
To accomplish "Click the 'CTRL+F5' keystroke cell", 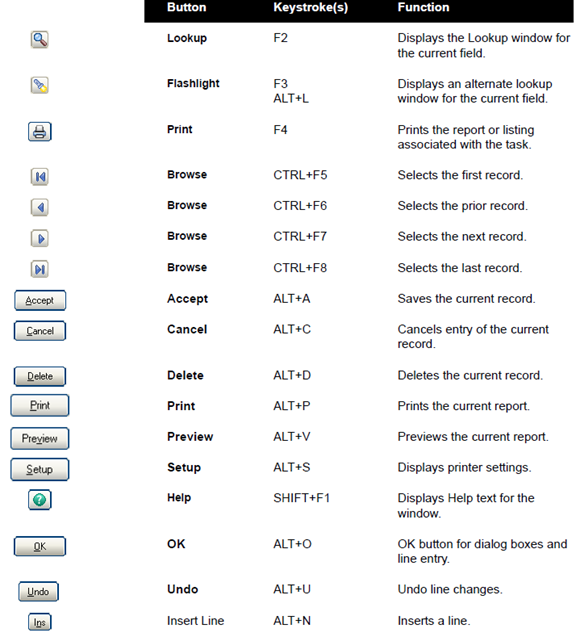I will [x=300, y=175].
